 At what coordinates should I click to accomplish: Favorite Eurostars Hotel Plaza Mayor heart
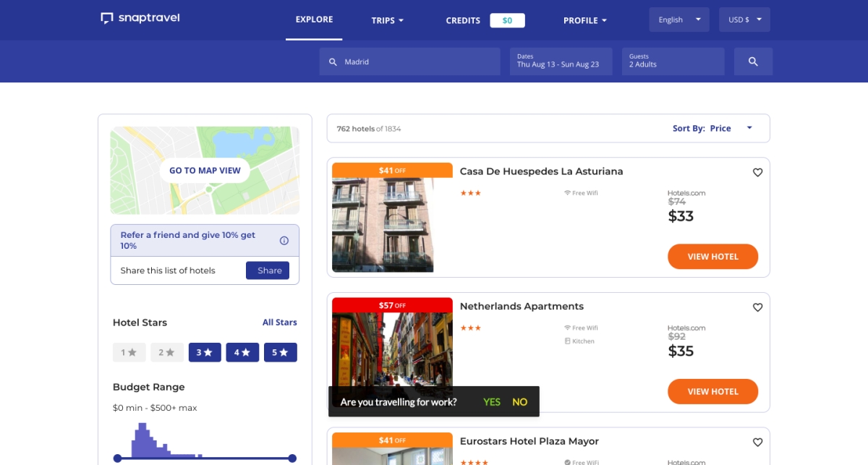[x=757, y=442]
